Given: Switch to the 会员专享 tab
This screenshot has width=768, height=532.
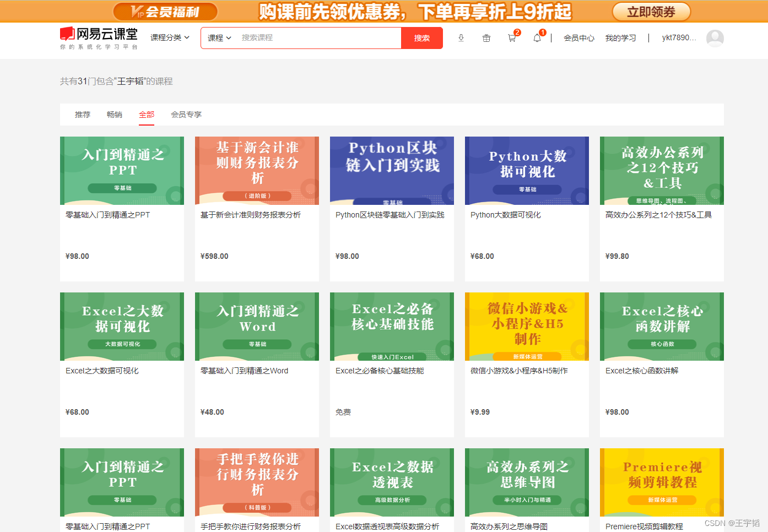Looking at the screenshot, I should [x=186, y=115].
